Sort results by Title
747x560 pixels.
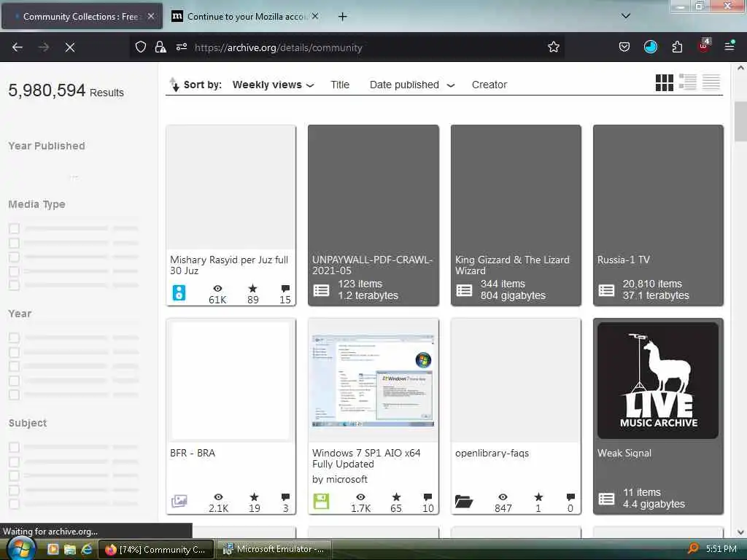coord(340,85)
